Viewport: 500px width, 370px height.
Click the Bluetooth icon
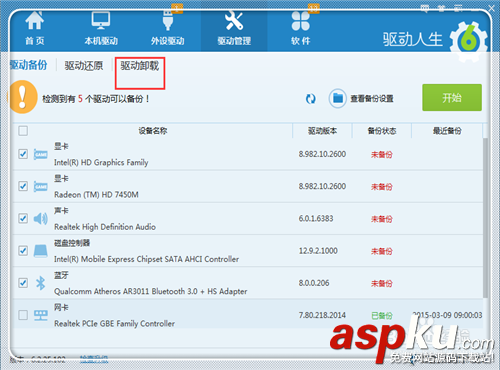[x=41, y=283]
